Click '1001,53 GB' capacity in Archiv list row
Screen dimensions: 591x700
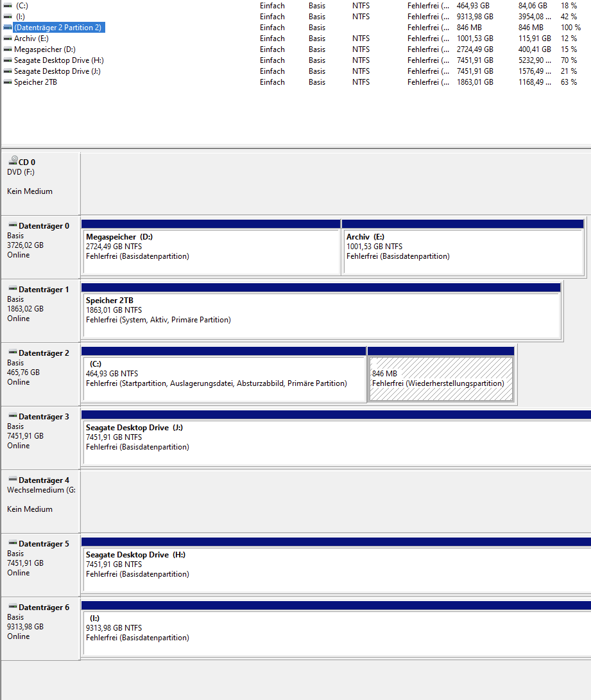475,39
